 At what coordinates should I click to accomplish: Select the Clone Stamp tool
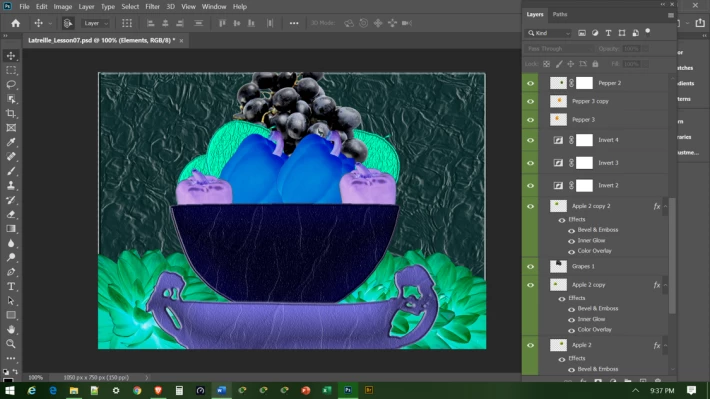point(11,185)
